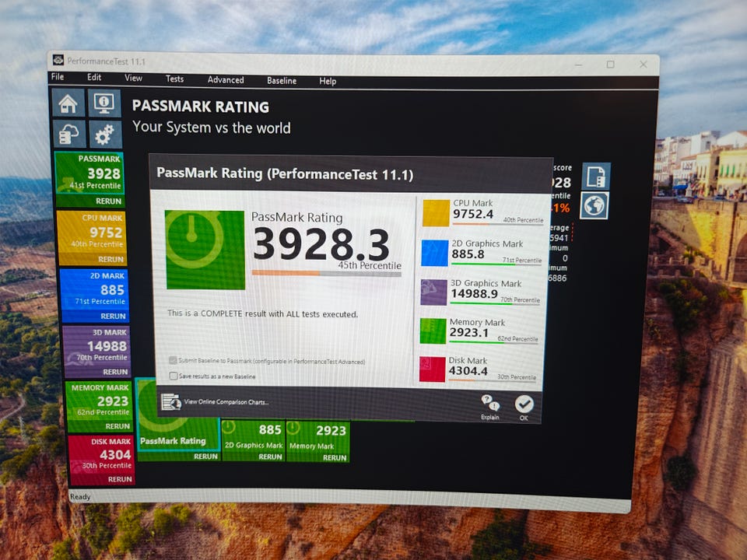Toggle Submit Baseline to PassMark checkbox
Screen dimensions: 747x560
(x=173, y=360)
